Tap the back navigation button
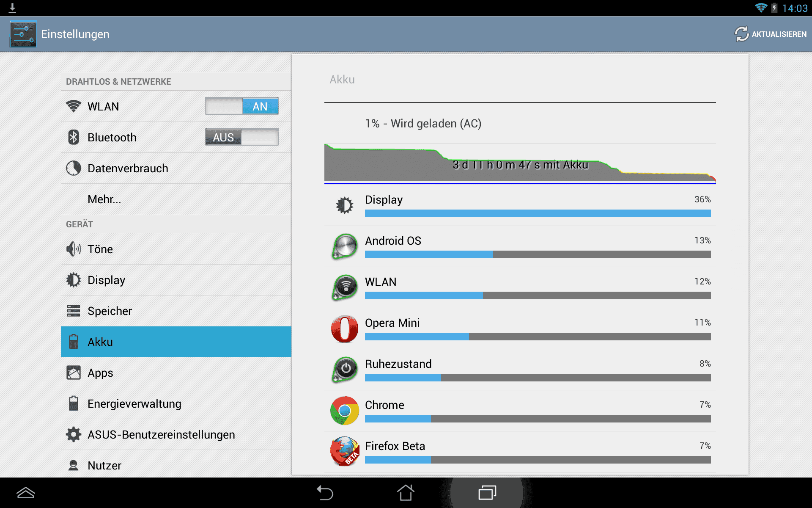Screen dimensions: 812x508 click(325, 493)
